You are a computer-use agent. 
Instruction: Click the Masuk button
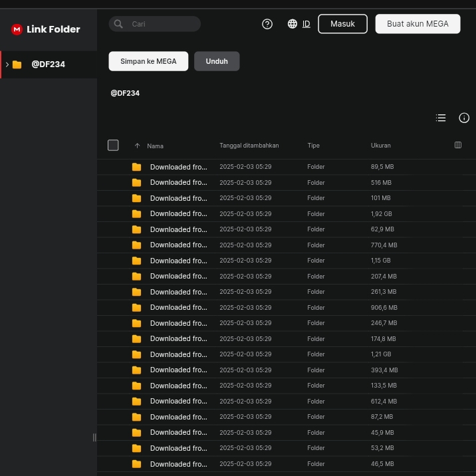point(342,24)
